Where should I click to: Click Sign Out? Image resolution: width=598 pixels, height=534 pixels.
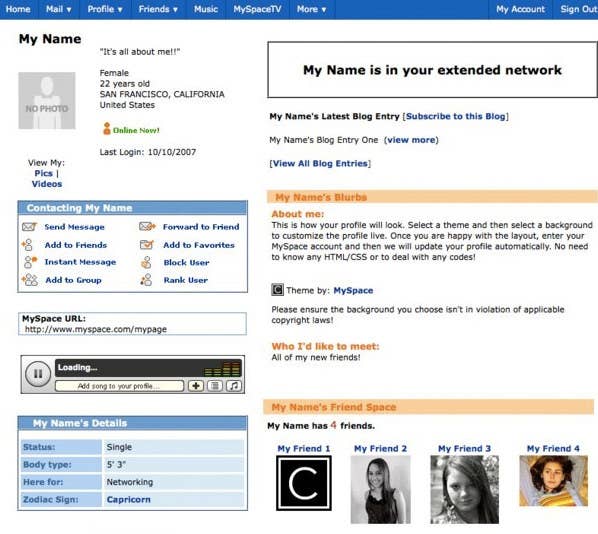click(x=579, y=9)
